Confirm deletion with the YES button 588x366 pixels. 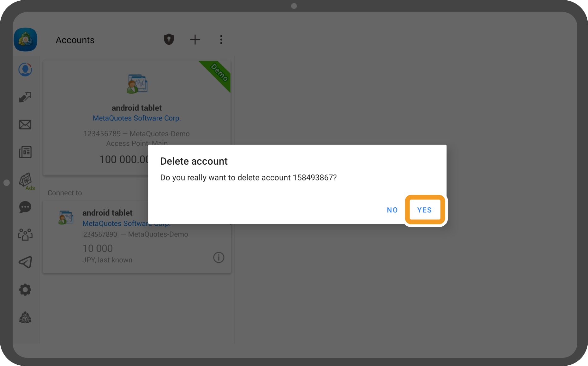(424, 210)
